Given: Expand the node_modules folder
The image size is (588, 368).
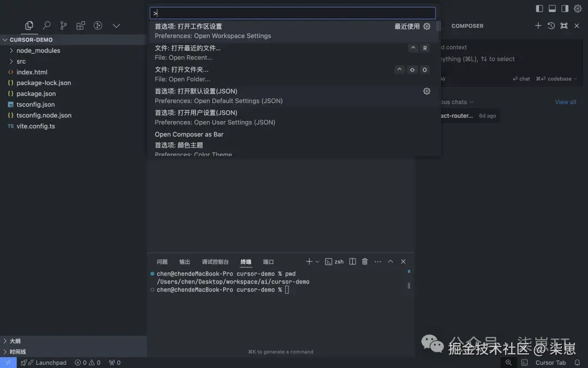Looking at the screenshot, I should coord(73,50).
